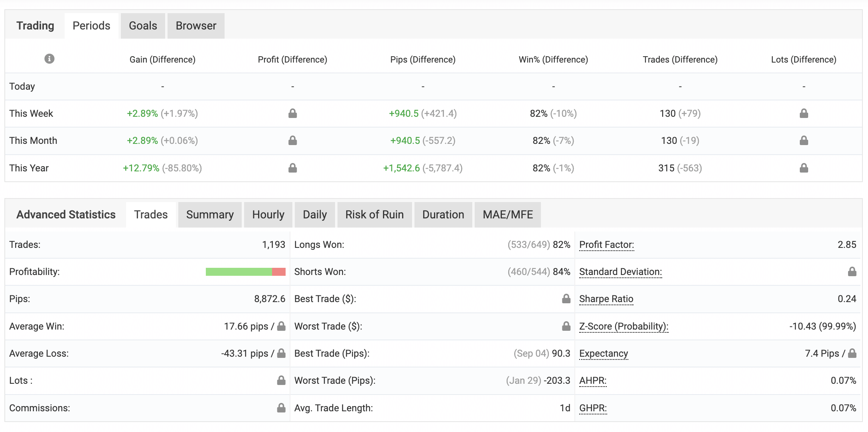Screen dimensions: 868x432
Task: Show the Hourly statistics tab
Action: pyautogui.click(x=268, y=215)
